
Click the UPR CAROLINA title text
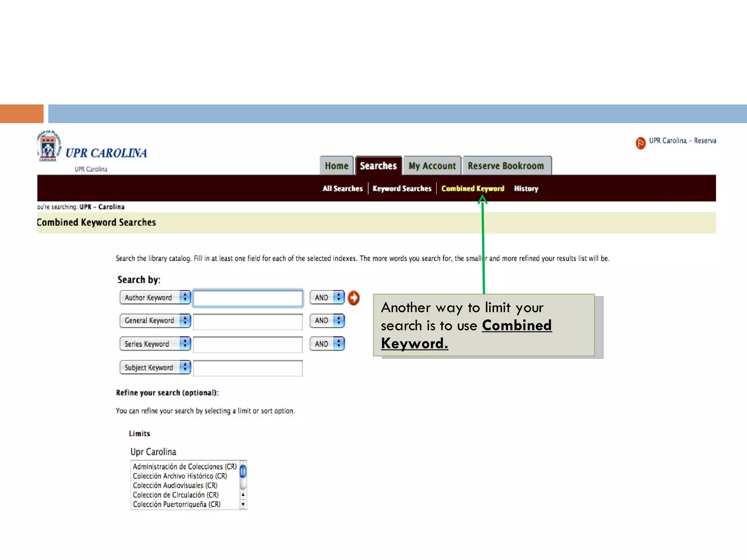click(106, 153)
